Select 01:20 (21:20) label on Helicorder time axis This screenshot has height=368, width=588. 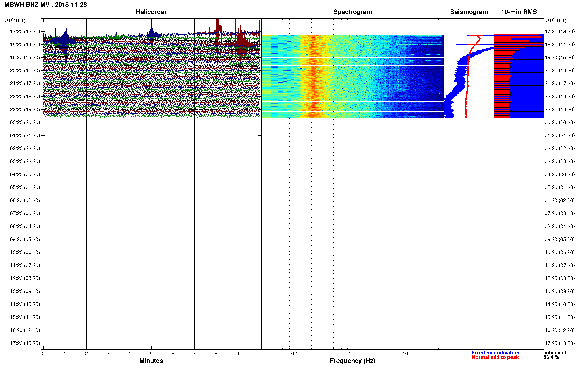point(25,135)
